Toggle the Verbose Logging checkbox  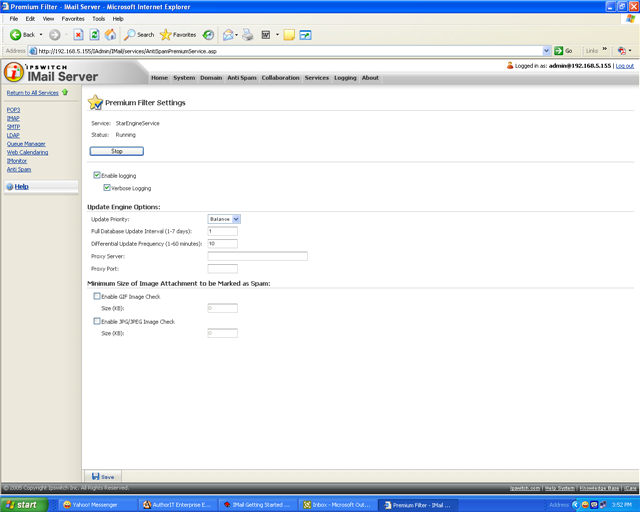[107, 188]
